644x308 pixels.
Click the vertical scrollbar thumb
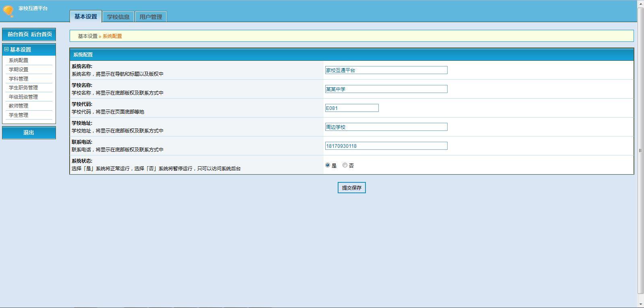pyautogui.click(x=641, y=150)
